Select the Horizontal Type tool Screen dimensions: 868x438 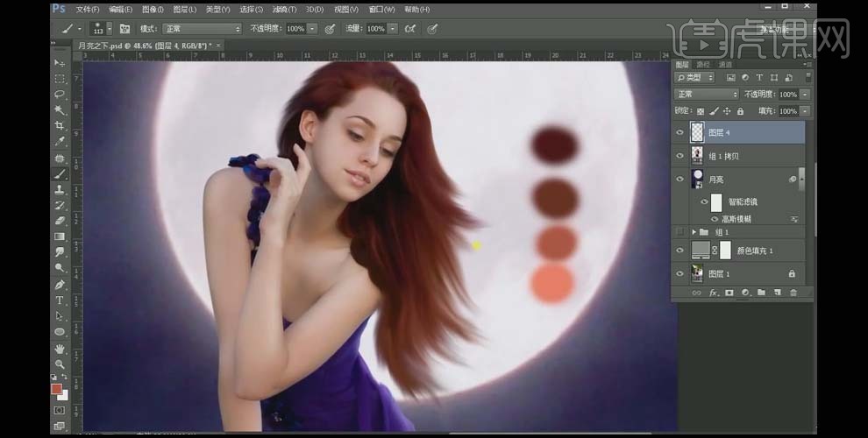point(60,300)
